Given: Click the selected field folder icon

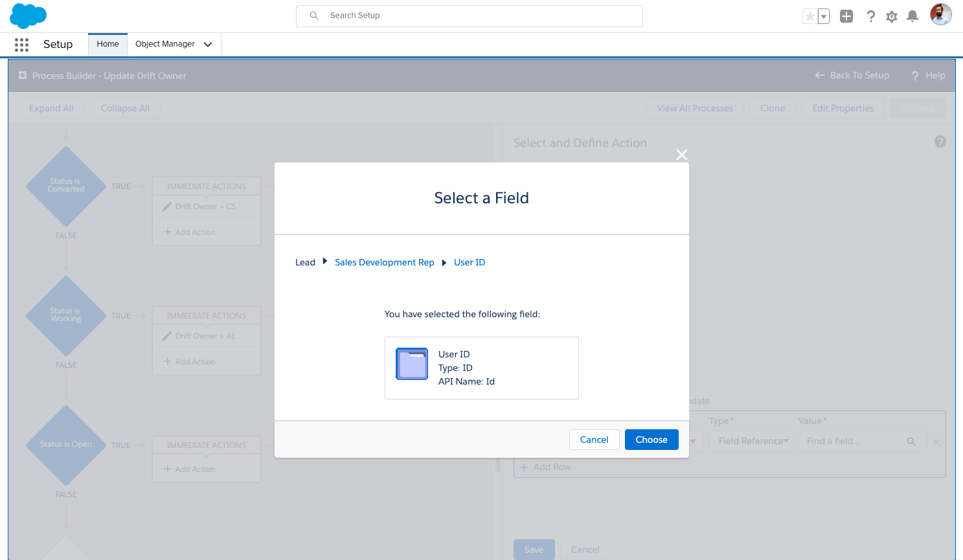Looking at the screenshot, I should (x=412, y=364).
